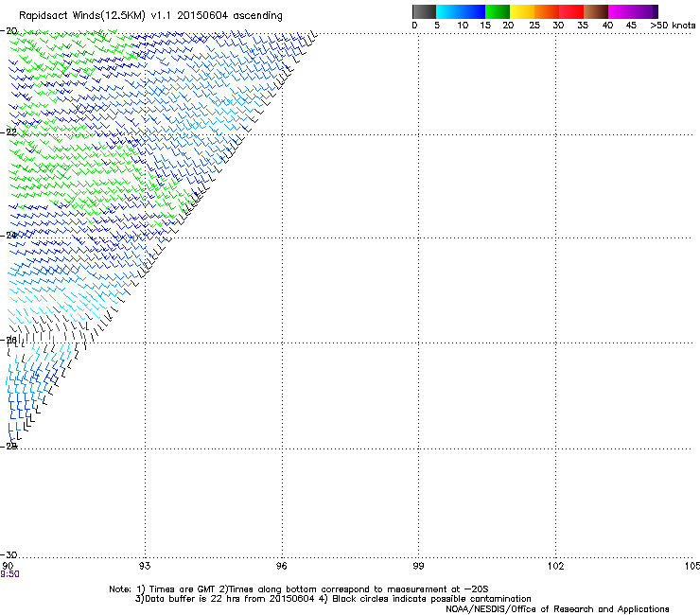The width and height of the screenshot is (700, 615).
Task: Click the red 30-35 knots color segment
Action: (x=571, y=11)
